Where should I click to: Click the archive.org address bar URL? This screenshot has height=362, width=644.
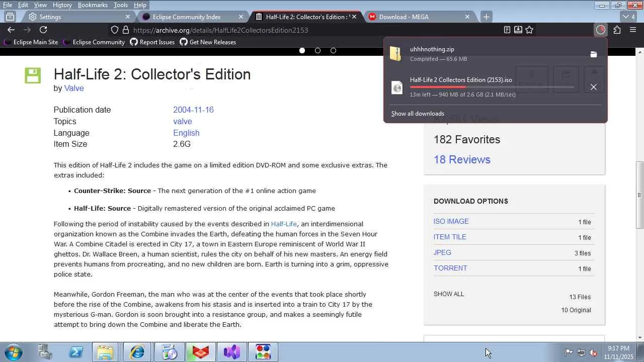[220, 30]
